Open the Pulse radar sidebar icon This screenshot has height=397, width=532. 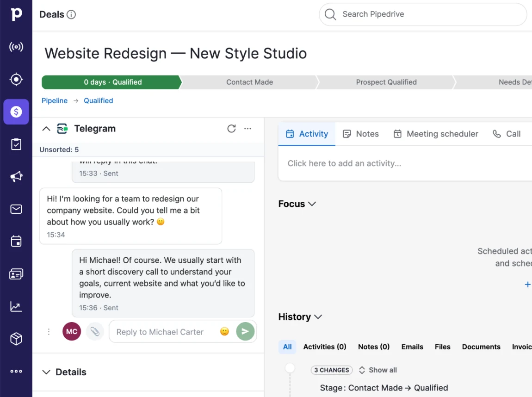pyautogui.click(x=16, y=47)
